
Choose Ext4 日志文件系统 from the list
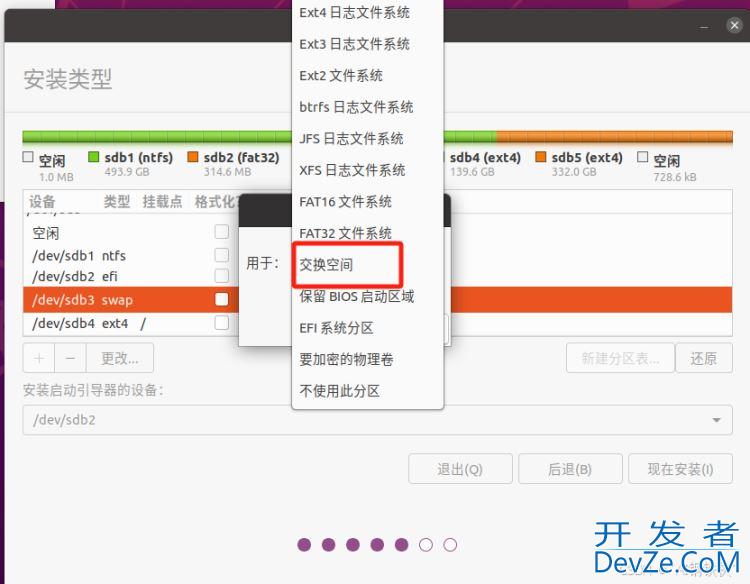[x=367, y=13]
